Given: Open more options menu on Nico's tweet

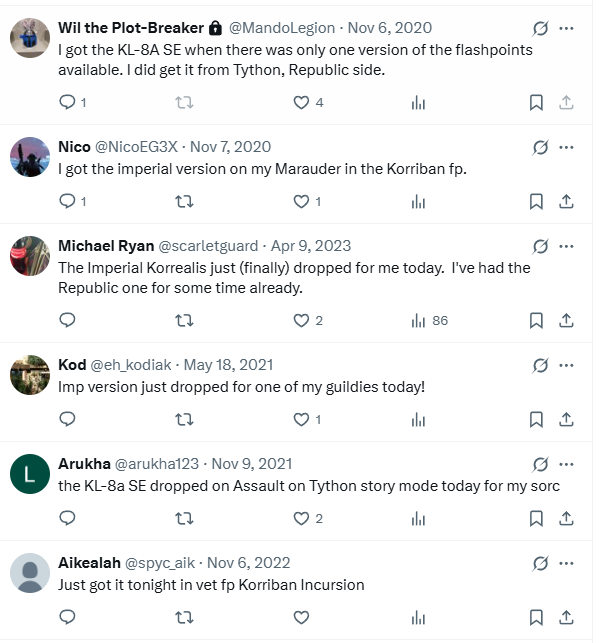Looking at the screenshot, I should (566, 146).
